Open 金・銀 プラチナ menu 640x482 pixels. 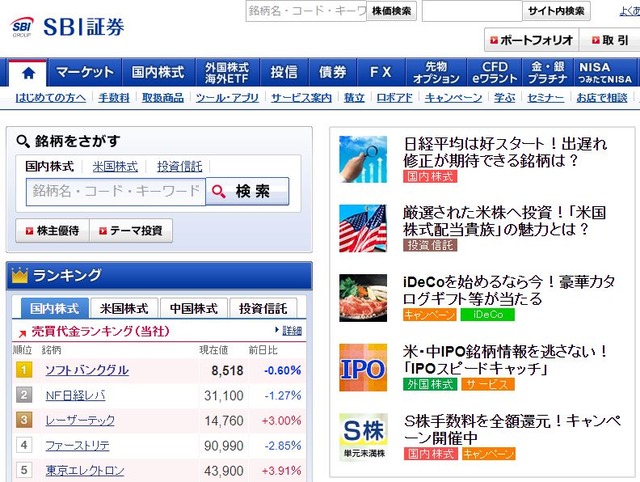548,72
